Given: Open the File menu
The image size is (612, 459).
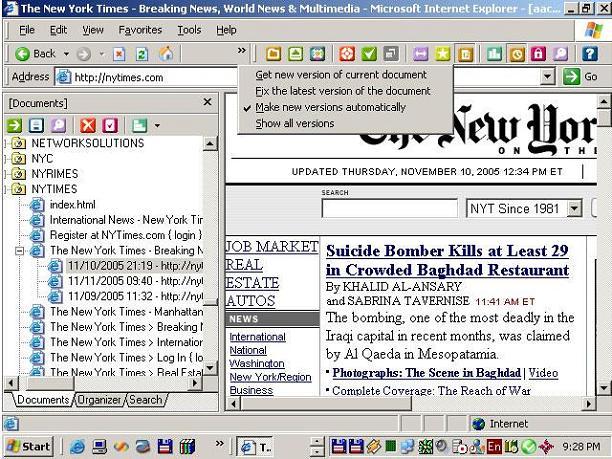Looking at the screenshot, I should (27, 30).
